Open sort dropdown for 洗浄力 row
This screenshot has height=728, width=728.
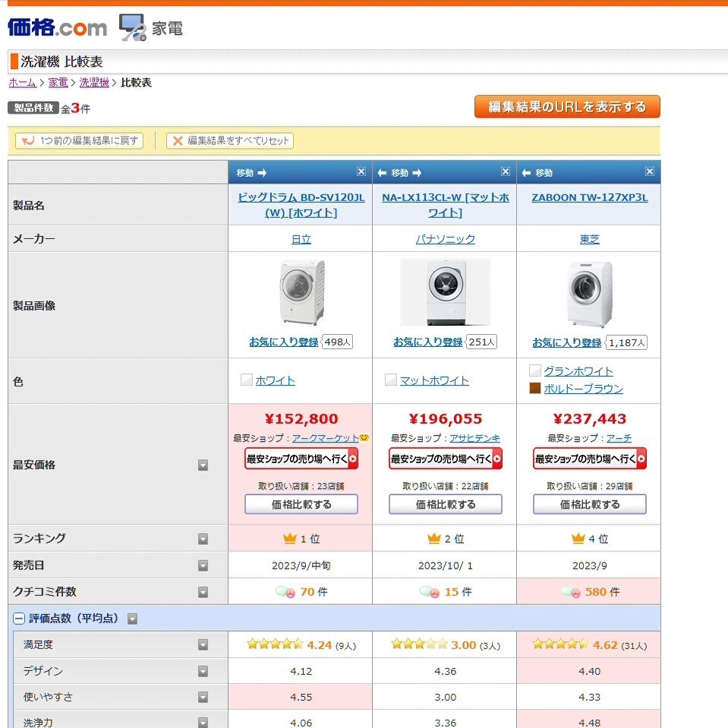203,723
